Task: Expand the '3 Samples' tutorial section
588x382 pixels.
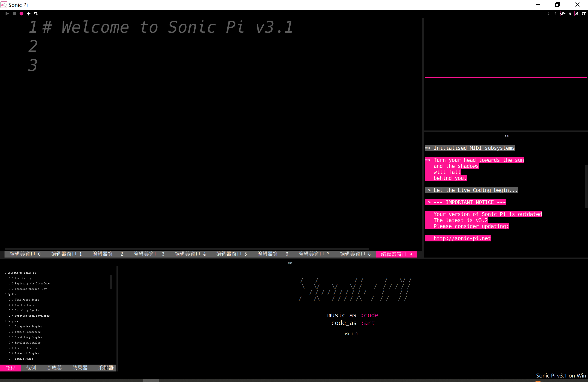Action: pos(11,321)
